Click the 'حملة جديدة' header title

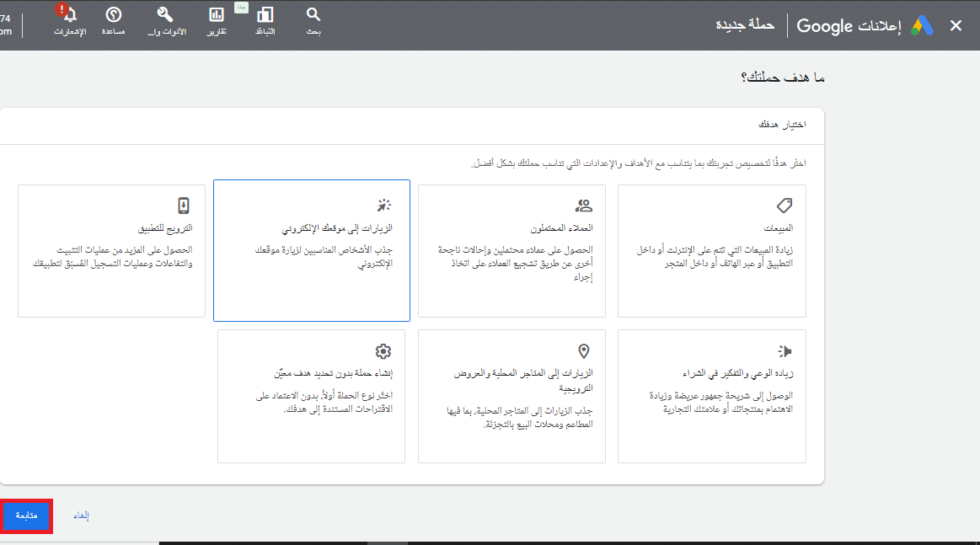tap(745, 25)
